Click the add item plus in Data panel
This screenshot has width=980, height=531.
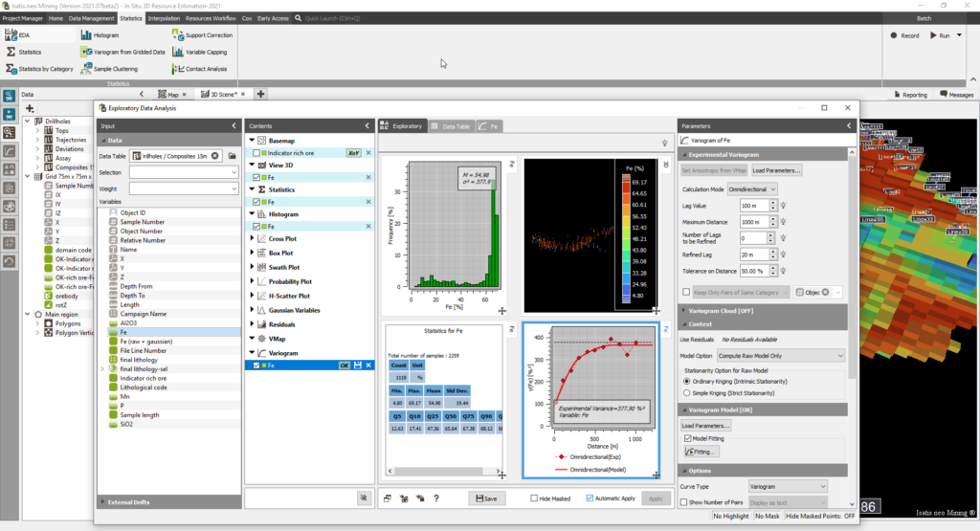pos(30,109)
